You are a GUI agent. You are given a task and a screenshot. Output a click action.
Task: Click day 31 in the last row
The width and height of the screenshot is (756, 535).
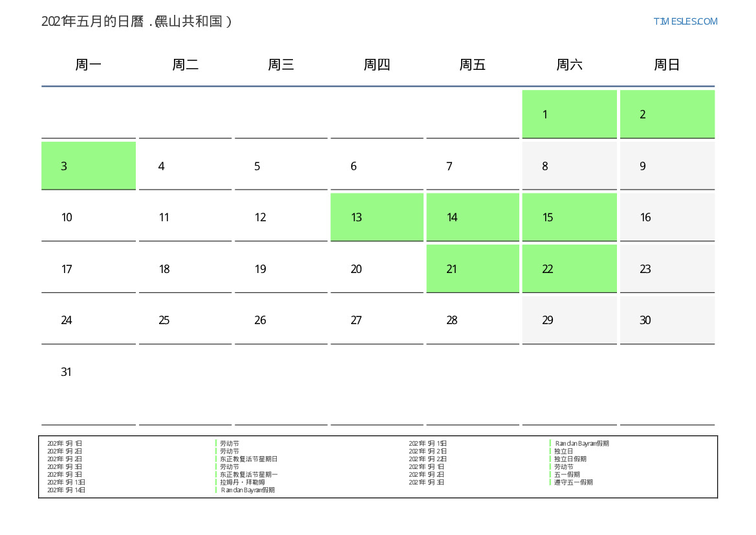(x=89, y=372)
